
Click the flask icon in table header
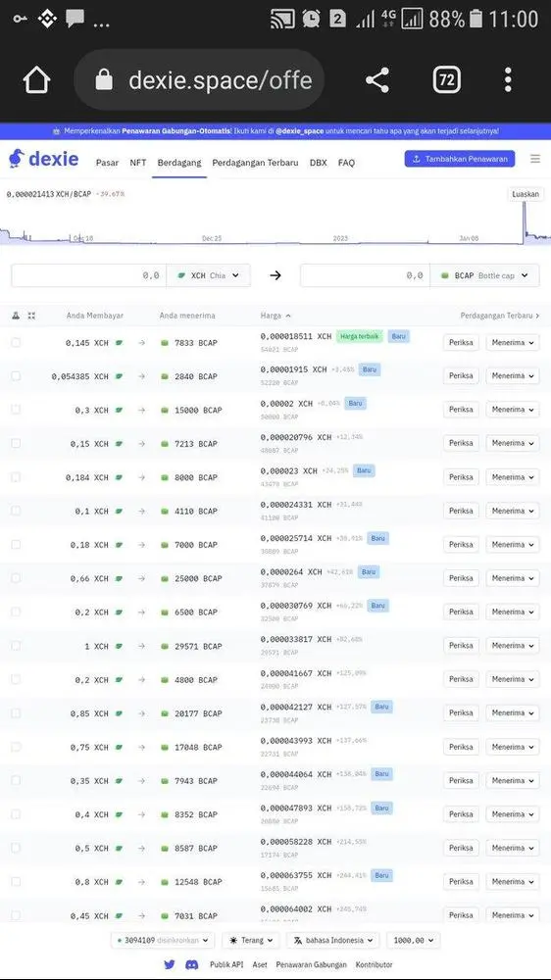16,316
